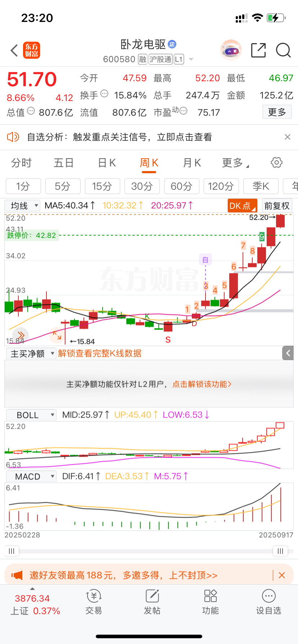Screen dimensions: 298x644
Task: Open 上证 3876.34 index quote
Action: coord(35,604)
